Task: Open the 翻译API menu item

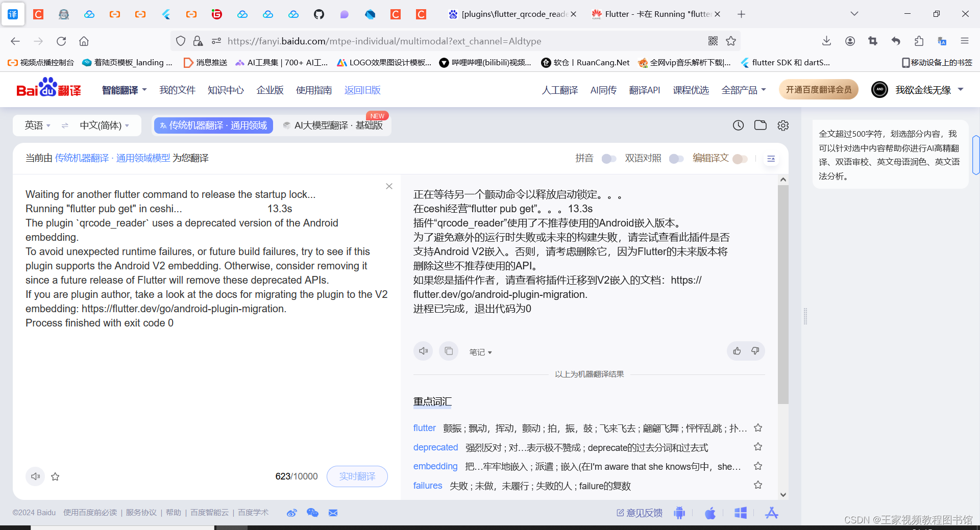Action: pos(645,90)
